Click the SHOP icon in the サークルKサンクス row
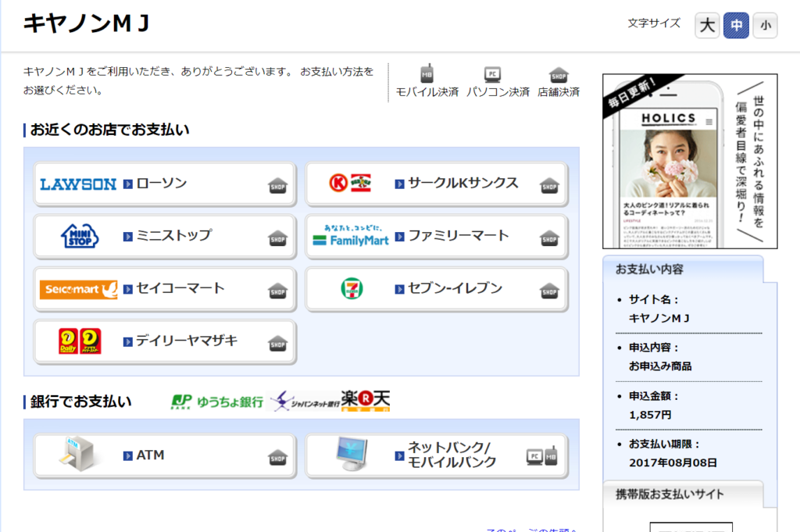Screen dimensions: 800x532 [x=549, y=186]
